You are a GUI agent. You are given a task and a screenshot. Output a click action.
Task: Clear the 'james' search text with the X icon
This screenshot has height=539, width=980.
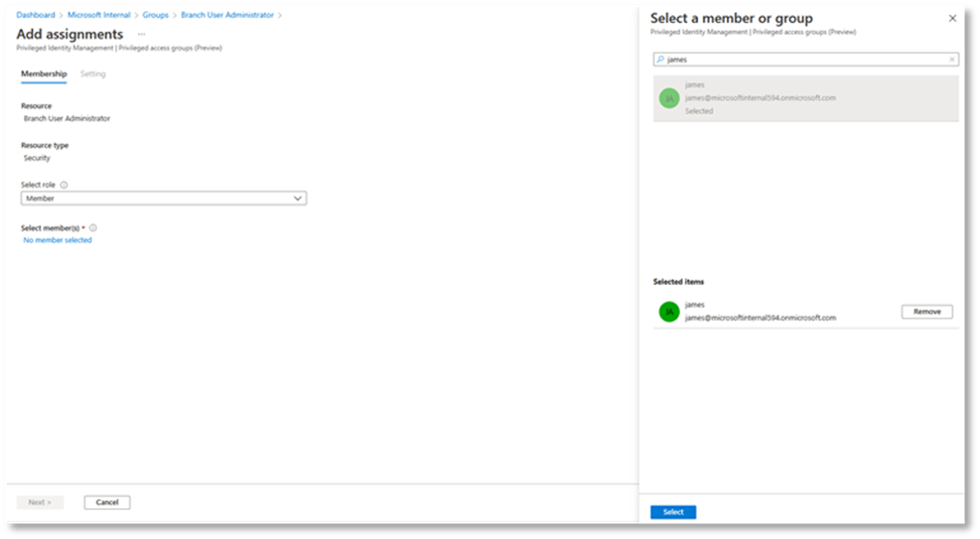[951, 60]
